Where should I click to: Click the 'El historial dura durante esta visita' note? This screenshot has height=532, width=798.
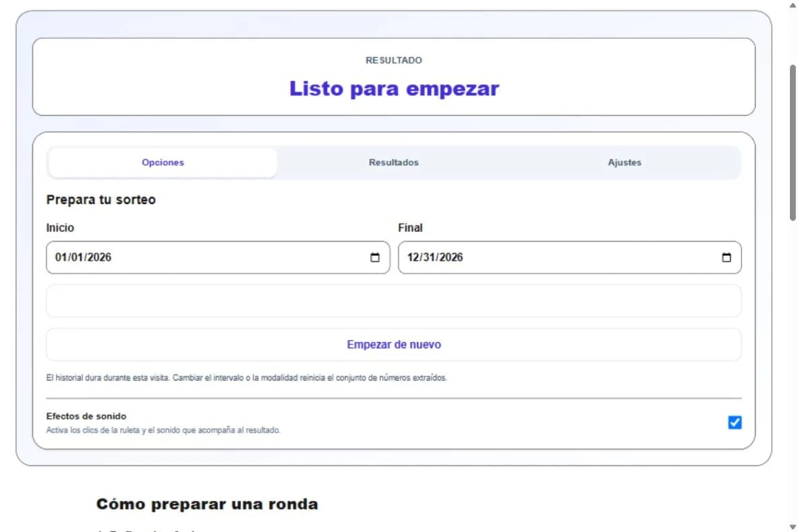(246, 378)
